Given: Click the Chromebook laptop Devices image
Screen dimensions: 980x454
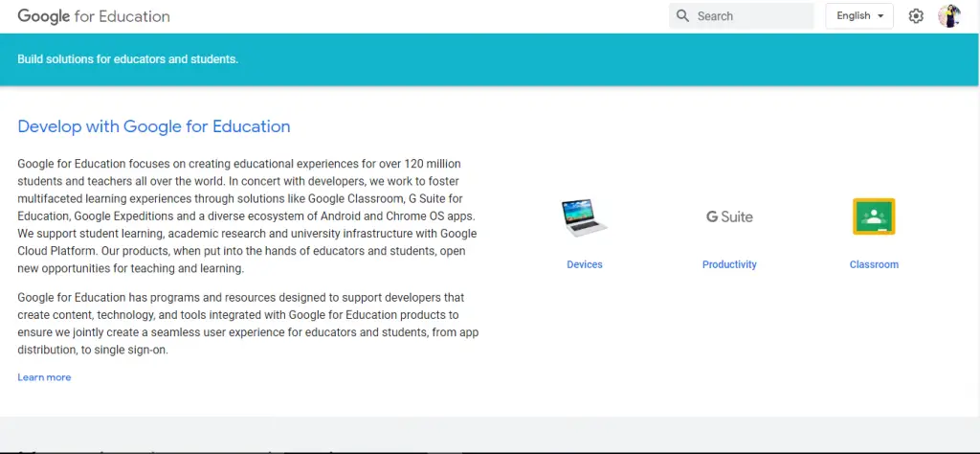Looking at the screenshot, I should (585, 217).
